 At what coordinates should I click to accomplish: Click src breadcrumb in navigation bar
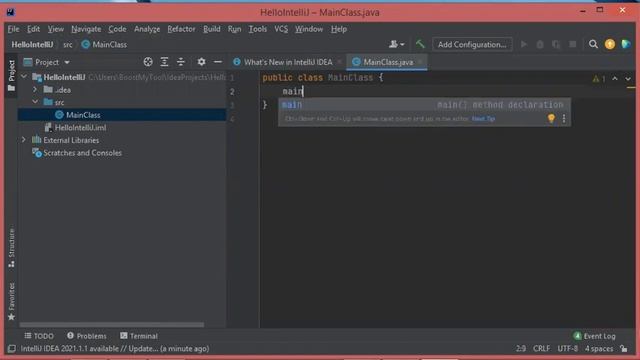tap(68, 44)
